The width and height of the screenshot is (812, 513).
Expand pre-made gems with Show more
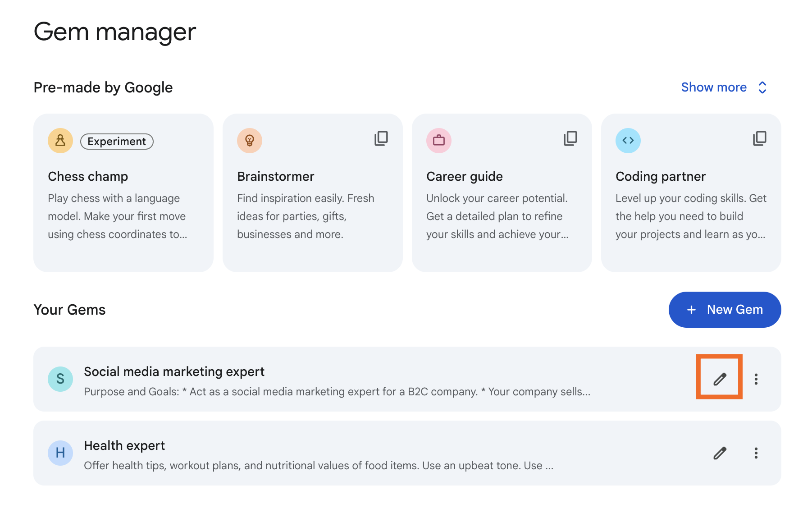pos(714,87)
